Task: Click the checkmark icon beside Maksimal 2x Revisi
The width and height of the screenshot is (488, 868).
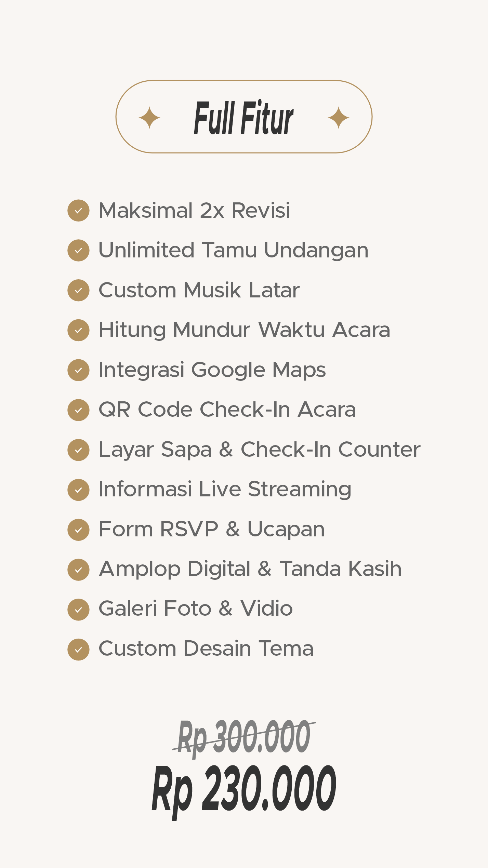Action: (x=78, y=211)
